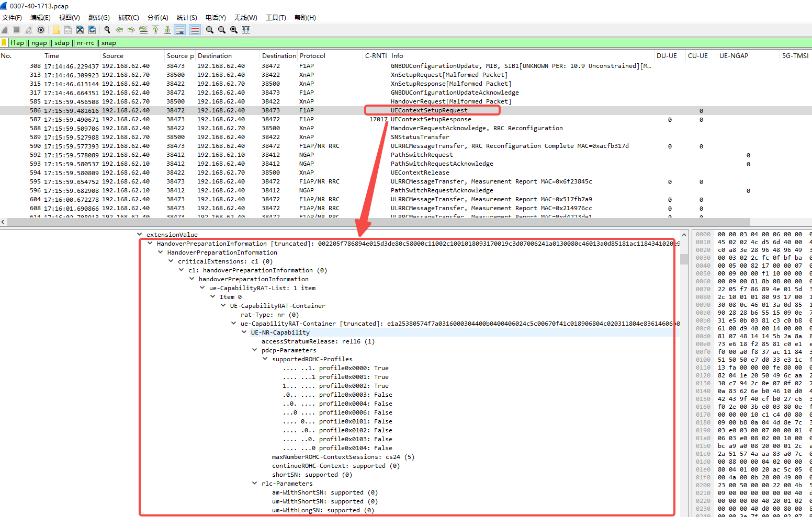Viewport: 812px width, 517px height.
Task: Collapse criticalExtensions: c1 (0) node
Action: click(x=171, y=261)
